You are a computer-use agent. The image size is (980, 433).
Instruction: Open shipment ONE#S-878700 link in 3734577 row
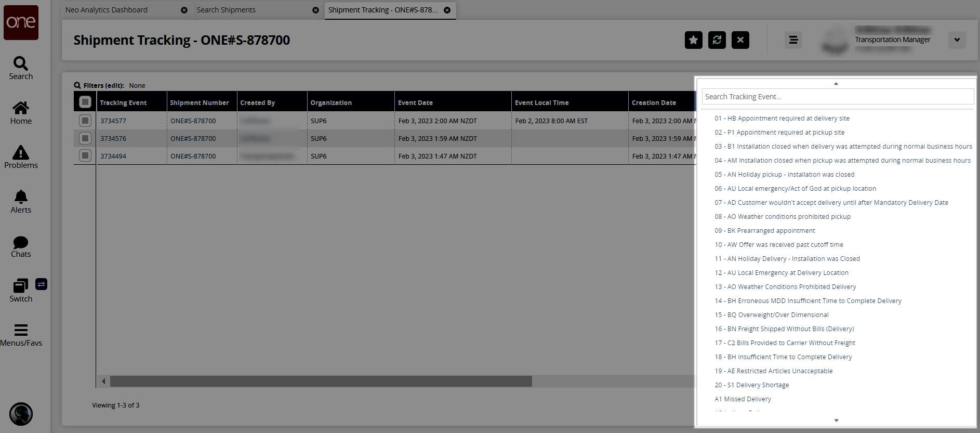[193, 121]
